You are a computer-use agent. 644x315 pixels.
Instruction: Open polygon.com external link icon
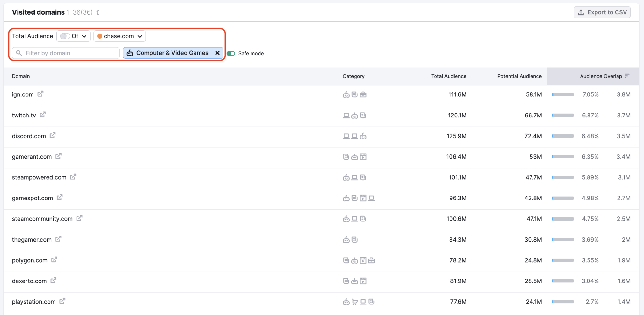[x=54, y=259]
